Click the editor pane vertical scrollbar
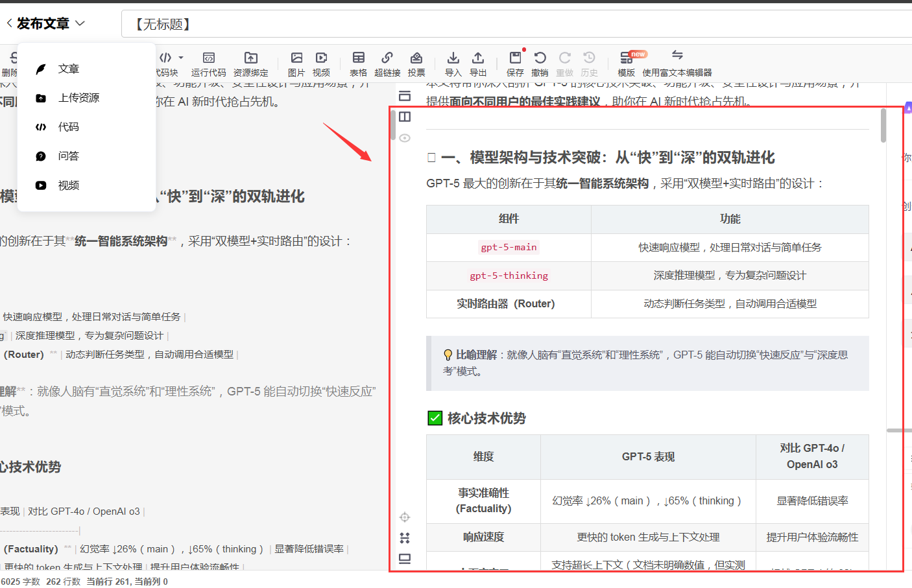 392,125
